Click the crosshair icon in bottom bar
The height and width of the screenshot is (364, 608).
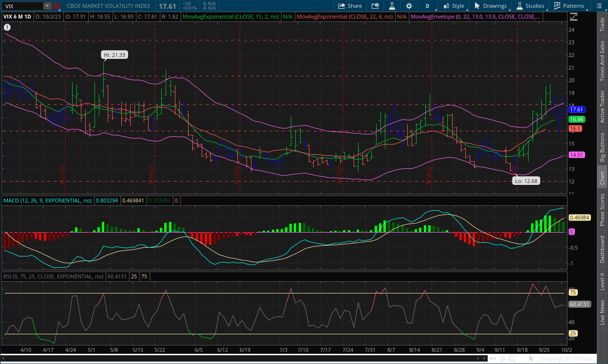502,359
